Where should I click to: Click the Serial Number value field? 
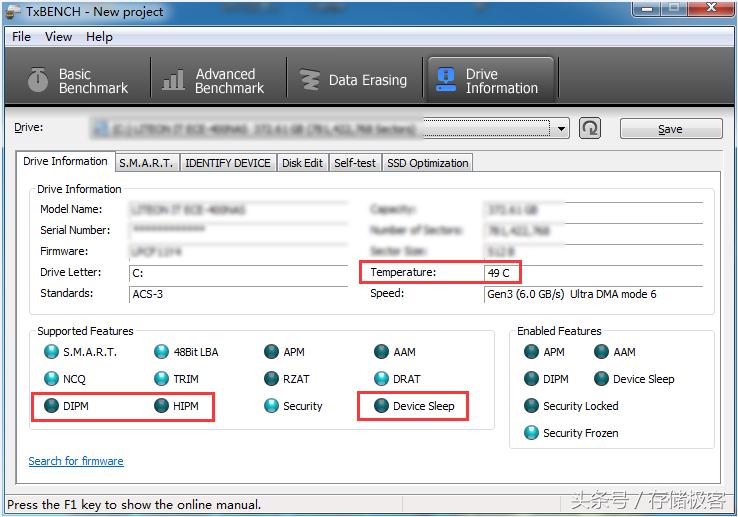238,231
